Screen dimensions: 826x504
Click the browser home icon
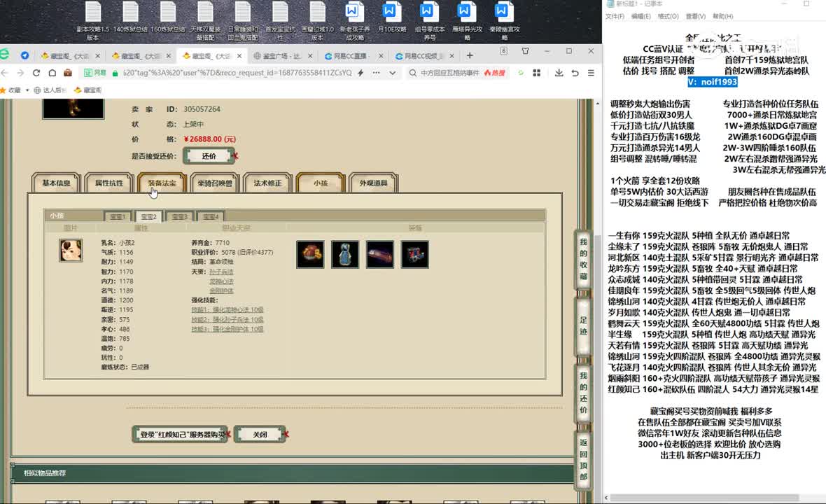click(52, 73)
